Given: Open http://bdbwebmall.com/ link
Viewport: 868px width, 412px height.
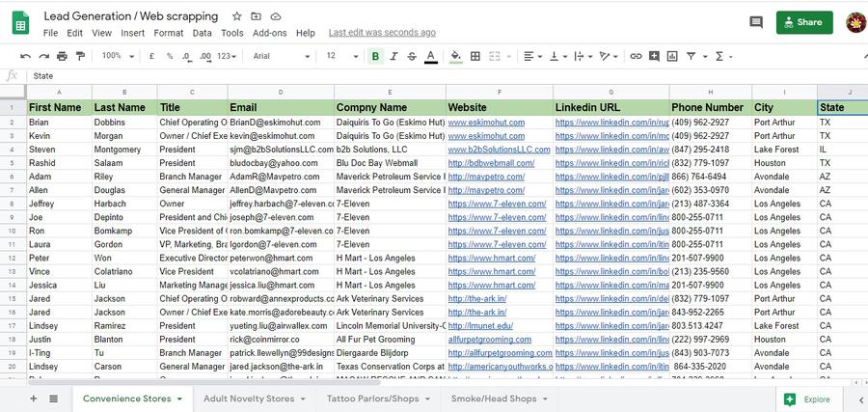Looking at the screenshot, I should 492,163.
